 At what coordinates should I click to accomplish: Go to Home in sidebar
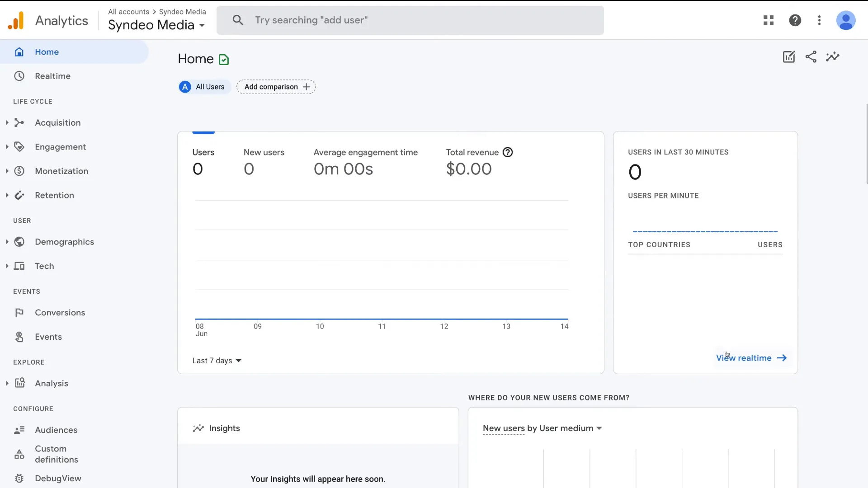click(x=74, y=52)
